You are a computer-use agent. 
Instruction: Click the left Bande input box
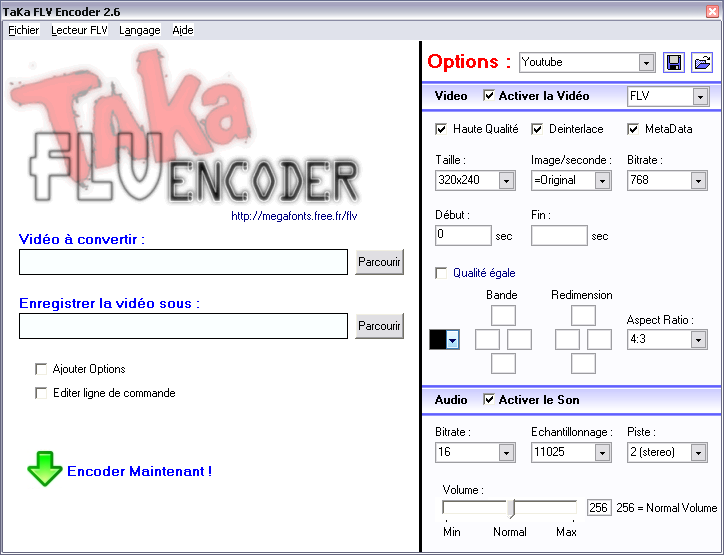pyautogui.click(x=487, y=340)
